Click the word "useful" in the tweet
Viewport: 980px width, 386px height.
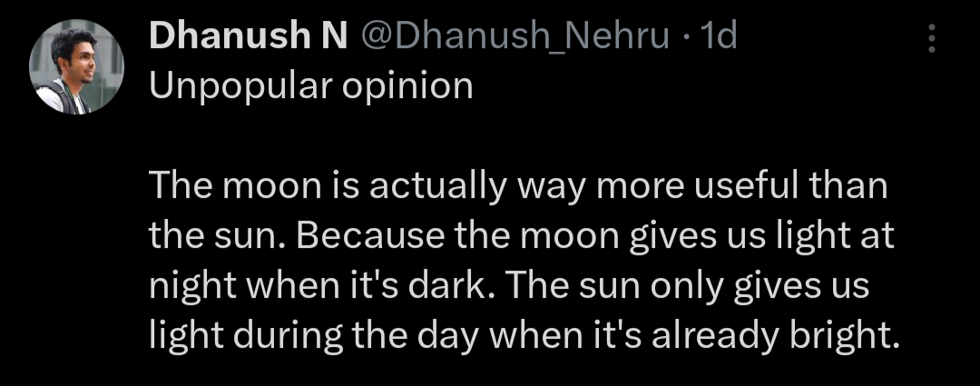pyautogui.click(x=741, y=187)
